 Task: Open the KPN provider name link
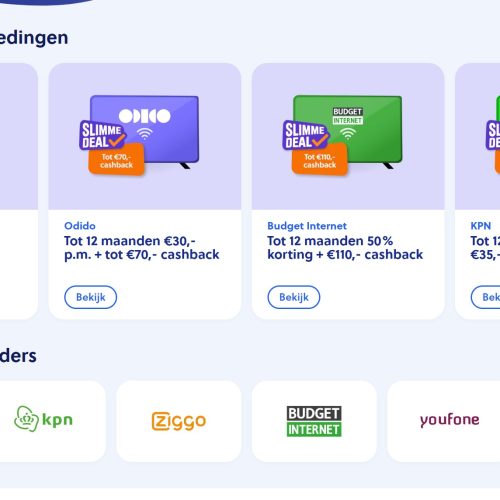[x=481, y=226]
